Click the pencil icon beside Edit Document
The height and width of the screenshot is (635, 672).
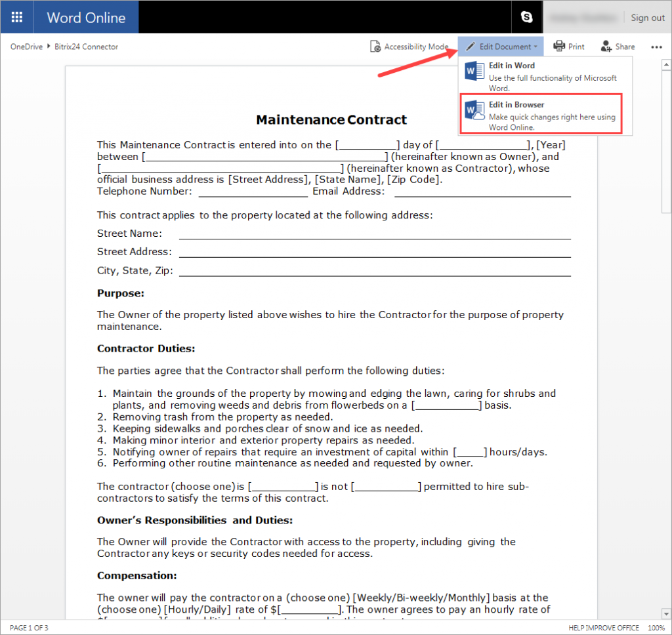(x=471, y=47)
